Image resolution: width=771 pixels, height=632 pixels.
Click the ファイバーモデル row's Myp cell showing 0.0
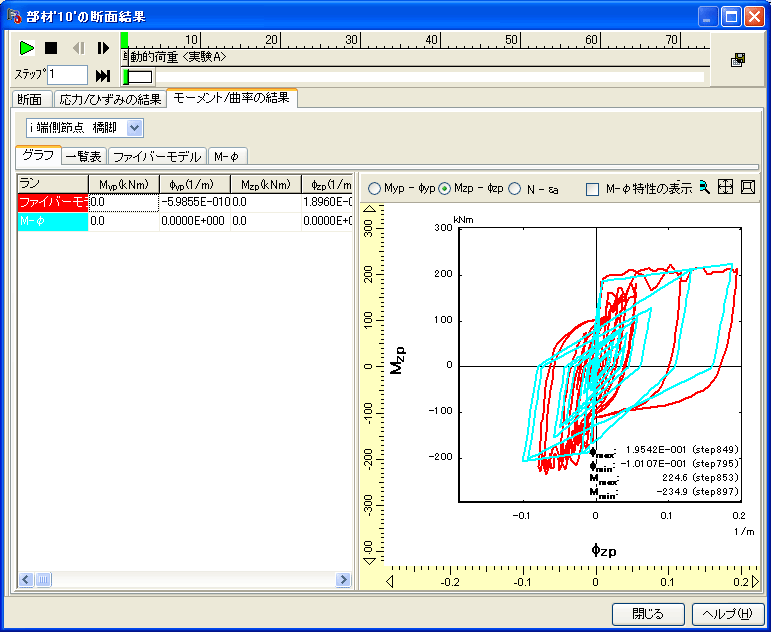124,202
